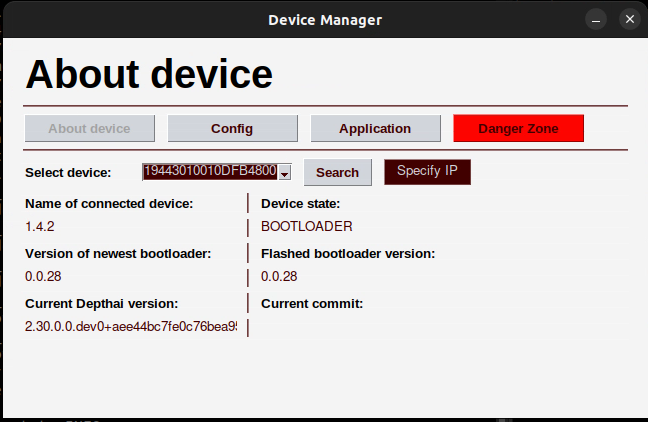Open the red Danger Zone tab
The height and width of the screenshot is (422, 648).
coord(518,128)
